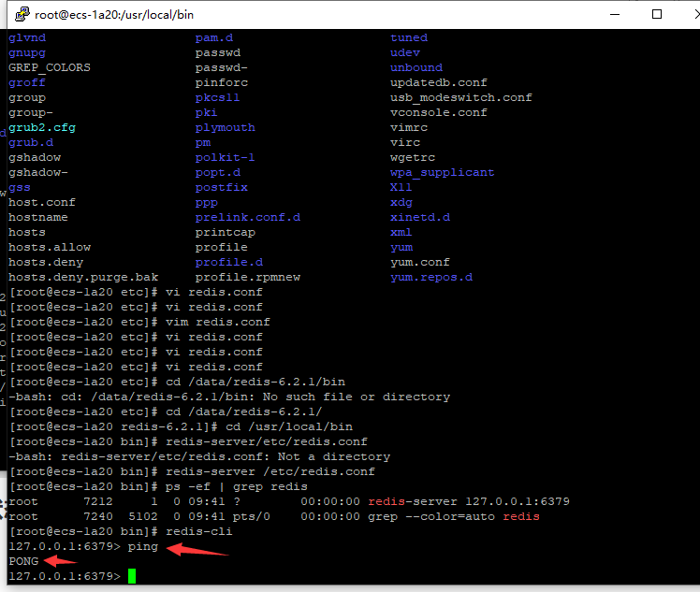700x592 pixels.
Task: Click the 'udev' directory entry
Action: click(x=405, y=53)
